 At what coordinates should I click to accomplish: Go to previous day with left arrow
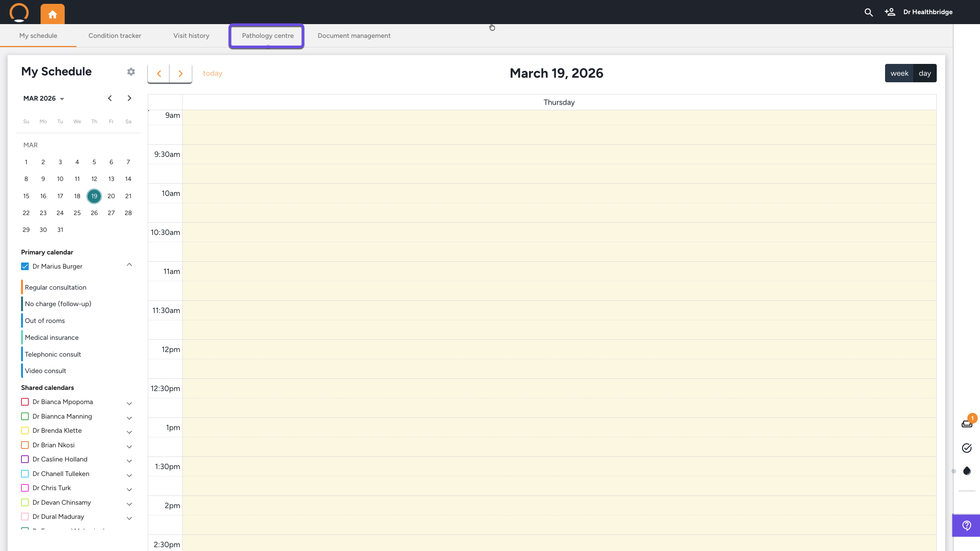[x=159, y=73]
